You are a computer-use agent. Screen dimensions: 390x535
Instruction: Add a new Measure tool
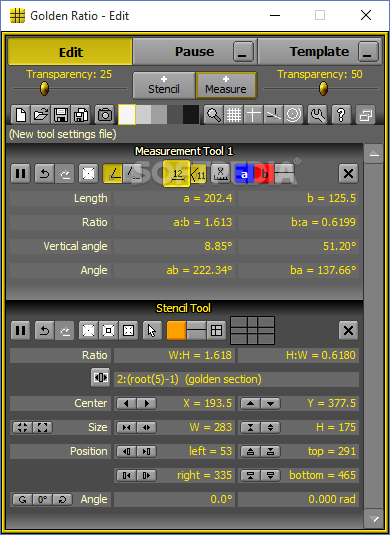[226, 85]
